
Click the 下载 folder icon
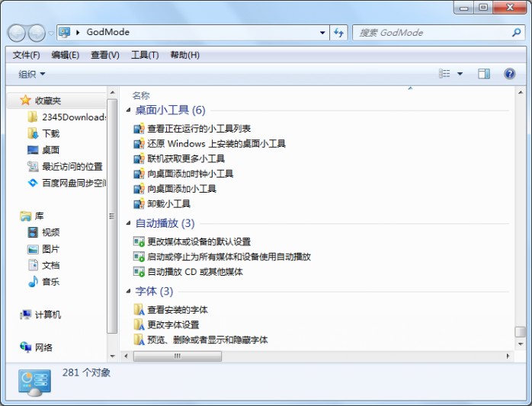coord(33,133)
